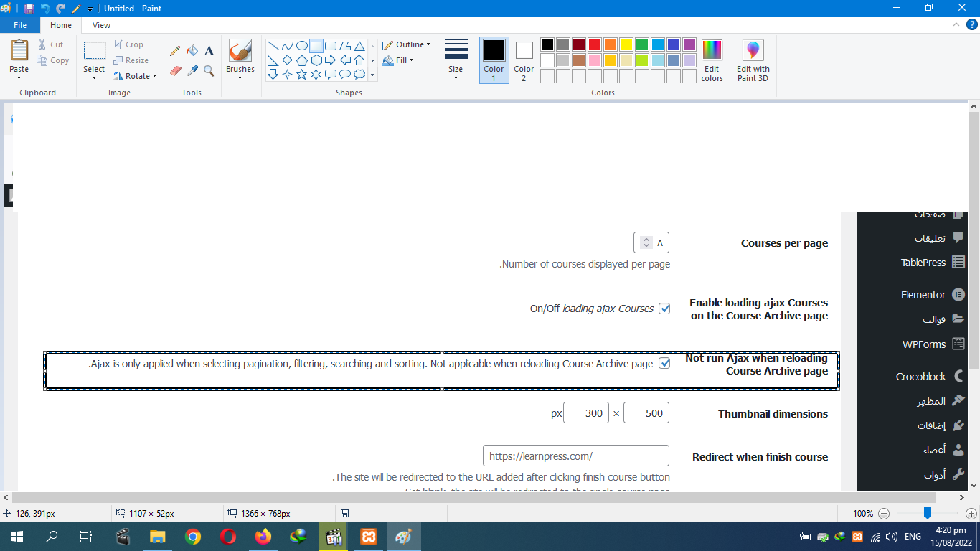Screen dimensions: 980x551
Task: Open Edit with Paint 3D
Action: tap(753, 61)
